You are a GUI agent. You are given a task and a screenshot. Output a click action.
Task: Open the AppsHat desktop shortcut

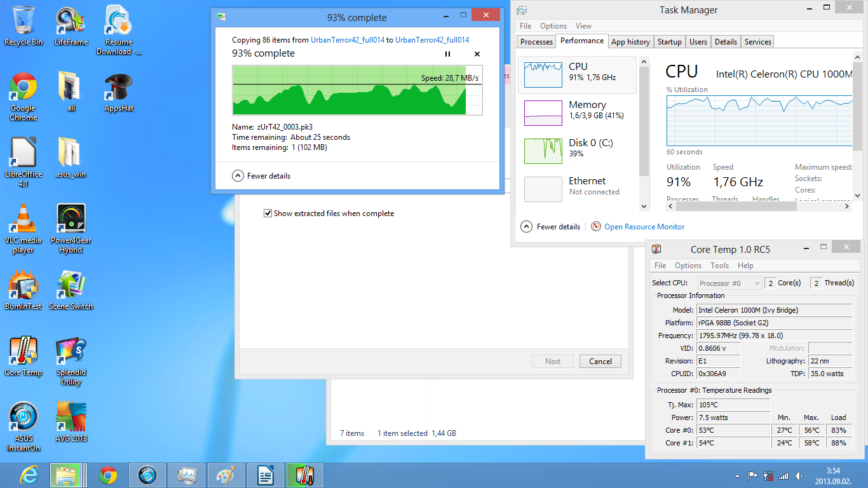pos(119,92)
